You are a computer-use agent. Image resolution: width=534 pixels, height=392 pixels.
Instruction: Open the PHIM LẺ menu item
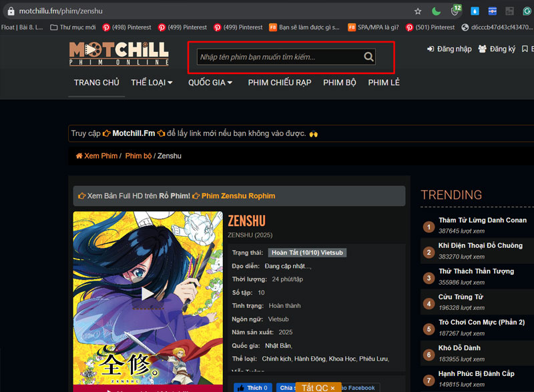(384, 83)
